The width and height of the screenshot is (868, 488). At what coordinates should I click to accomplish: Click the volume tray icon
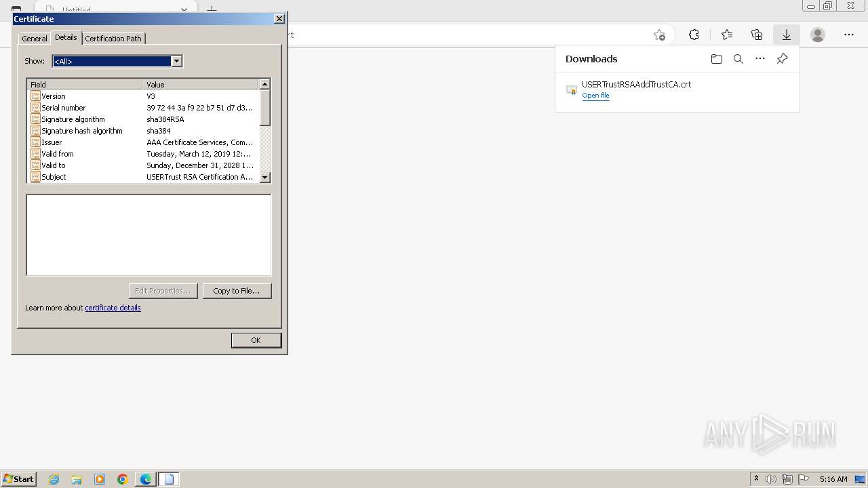(771, 479)
